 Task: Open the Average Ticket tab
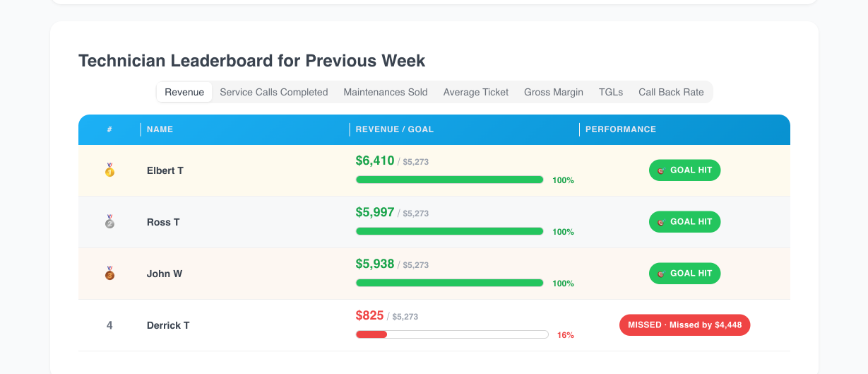[x=476, y=92]
